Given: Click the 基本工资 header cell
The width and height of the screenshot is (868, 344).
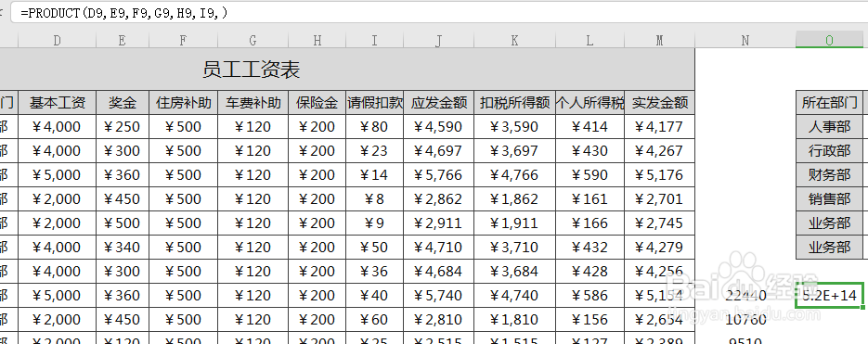Looking at the screenshot, I should pos(57,102).
